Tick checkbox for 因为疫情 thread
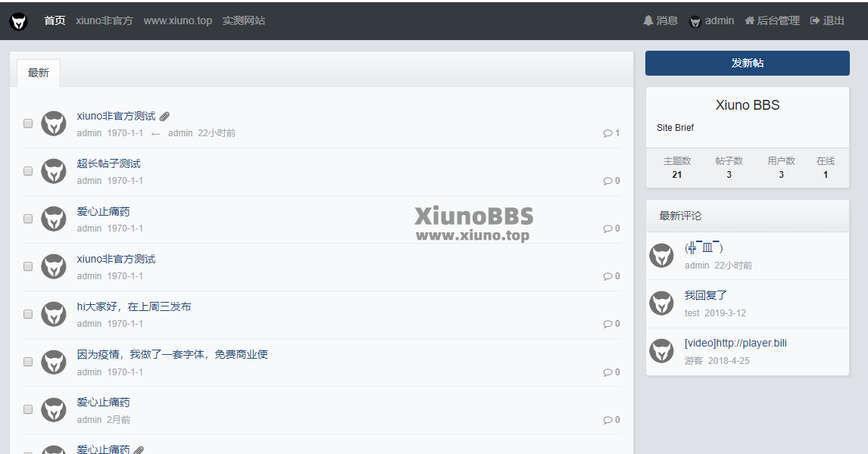Image resolution: width=868 pixels, height=454 pixels. 28,362
